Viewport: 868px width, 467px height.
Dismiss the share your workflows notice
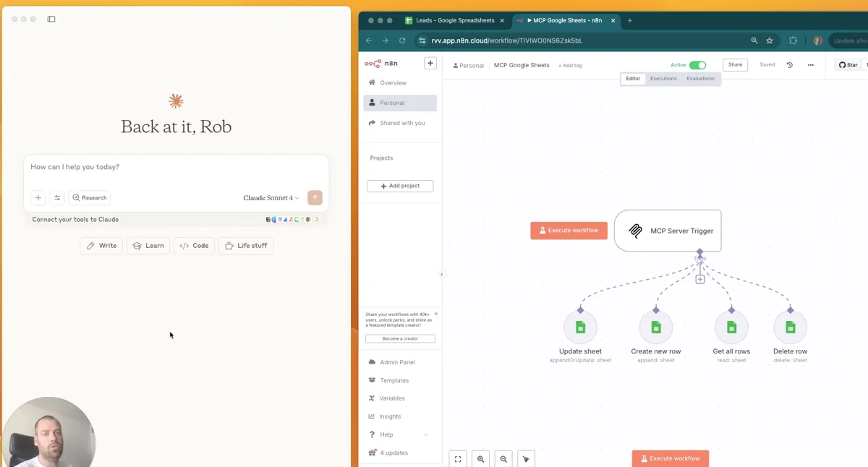click(x=435, y=314)
